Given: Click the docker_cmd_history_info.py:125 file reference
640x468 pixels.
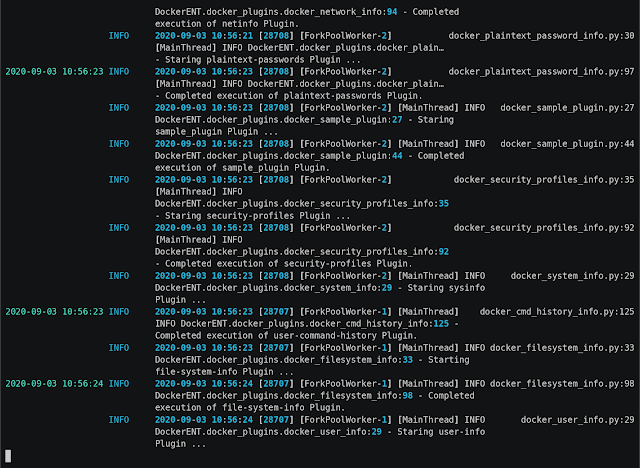Looking at the screenshot, I should click(x=557, y=311).
